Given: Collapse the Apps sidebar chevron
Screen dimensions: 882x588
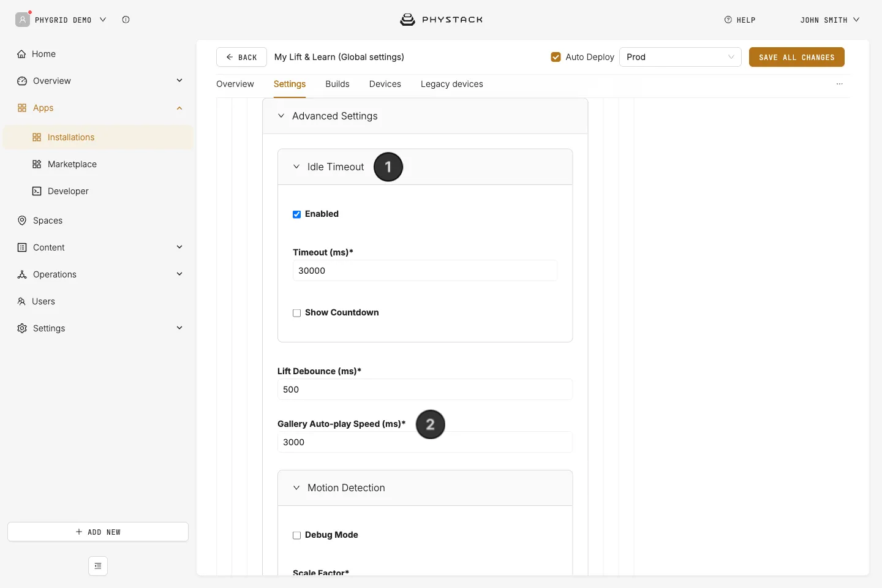Looking at the screenshot, I should (179, 108).
